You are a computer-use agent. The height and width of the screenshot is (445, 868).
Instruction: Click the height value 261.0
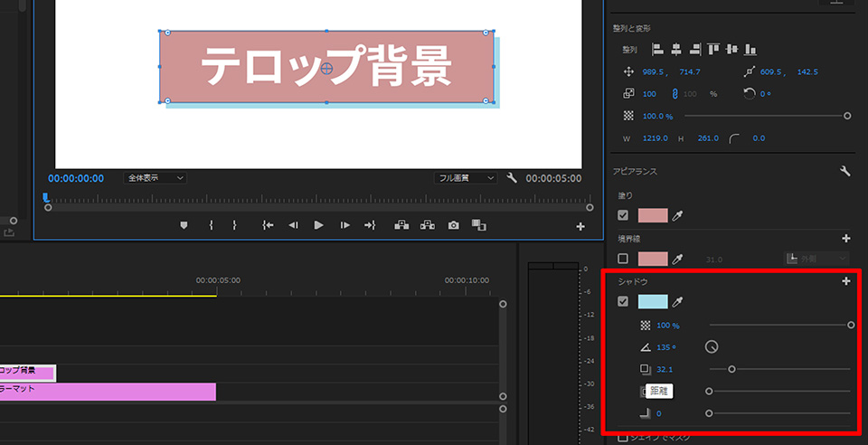coord(708,138)
